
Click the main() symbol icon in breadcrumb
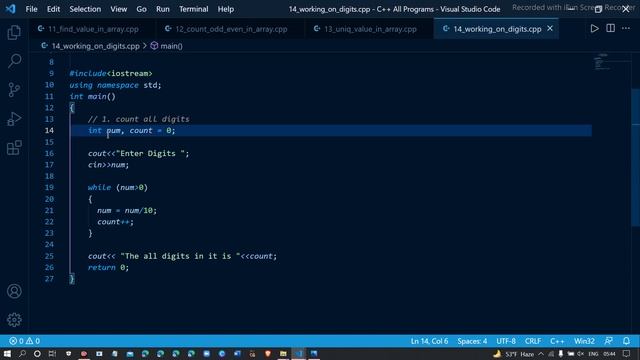pos(154,46)
